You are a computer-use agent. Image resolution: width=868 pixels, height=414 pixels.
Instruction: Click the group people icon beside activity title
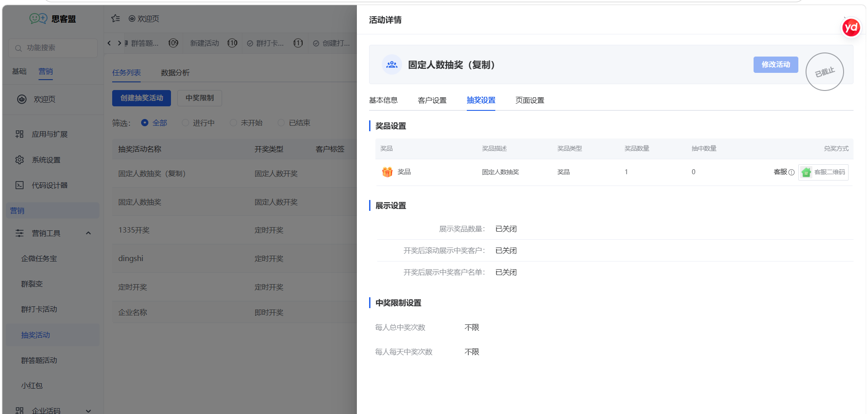[x=392, y=65]
